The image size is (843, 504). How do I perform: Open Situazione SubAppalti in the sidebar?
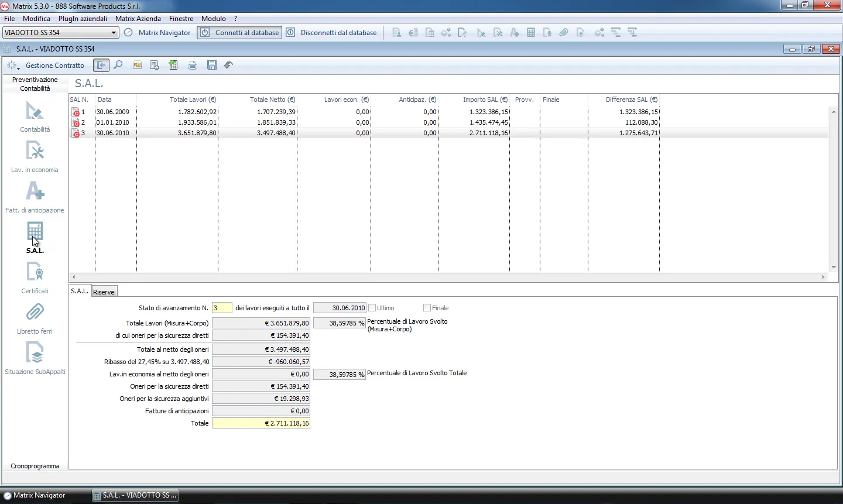point(35,354)
